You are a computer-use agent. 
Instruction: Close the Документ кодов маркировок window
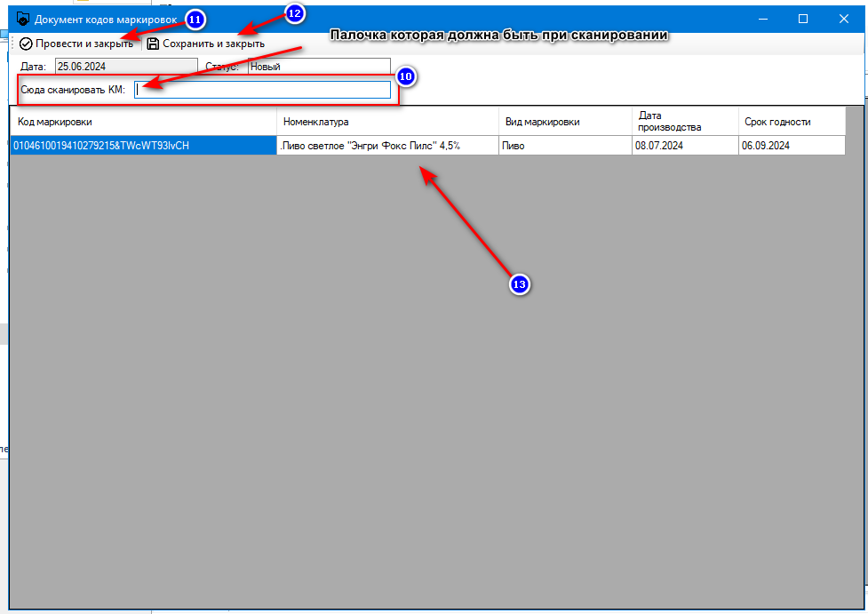click(843, 18)
